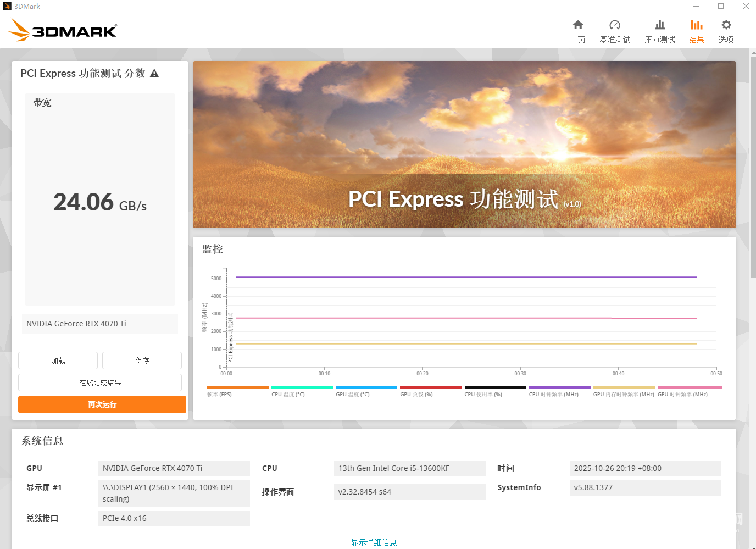Viewport: 756px width, 549px height.
Task: Click the home icon (主页)
Action: (x=577, y=25)
